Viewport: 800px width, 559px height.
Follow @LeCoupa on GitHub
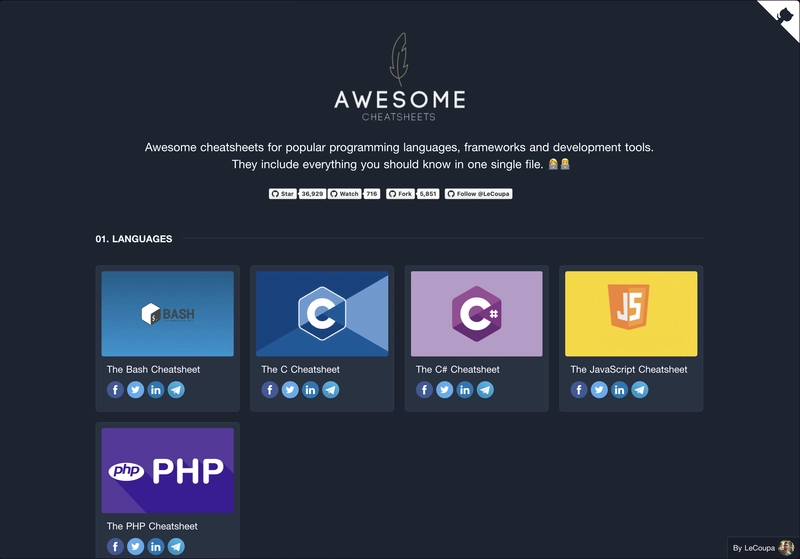(x=478, y=194)
